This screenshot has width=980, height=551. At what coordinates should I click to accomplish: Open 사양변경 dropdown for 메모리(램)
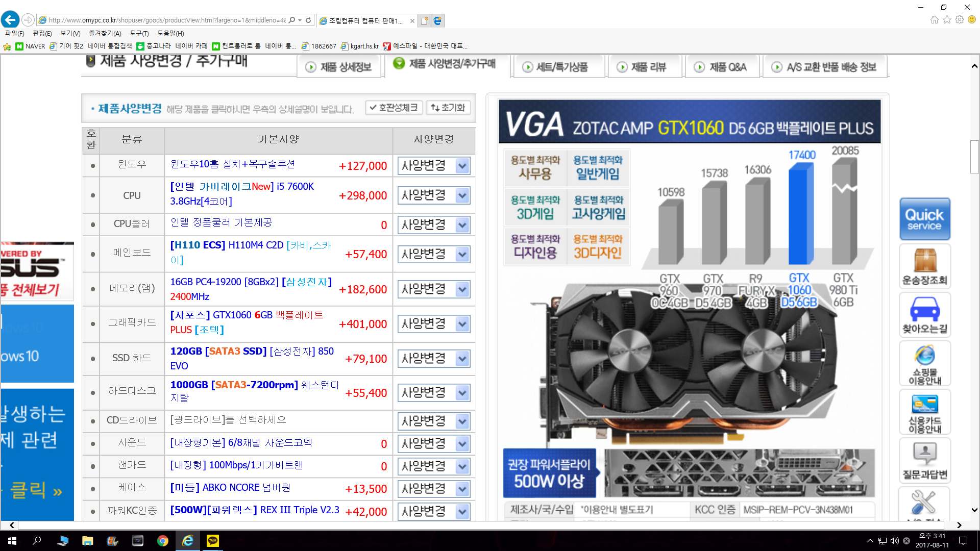433,289
